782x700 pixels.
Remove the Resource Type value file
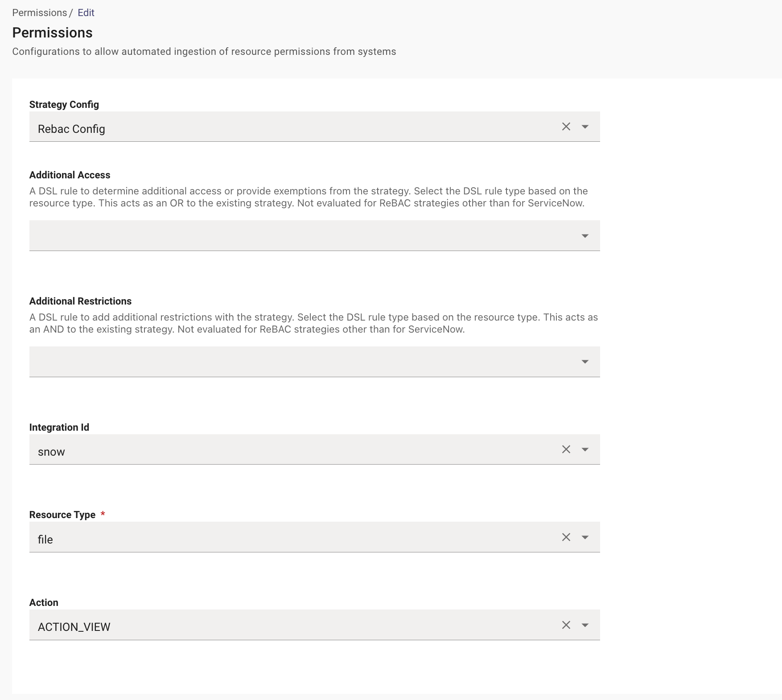[x=566, y=537]
